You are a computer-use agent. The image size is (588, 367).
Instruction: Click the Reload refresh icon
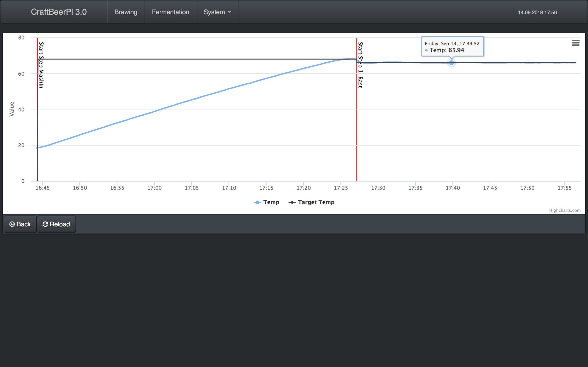[45, 224]
